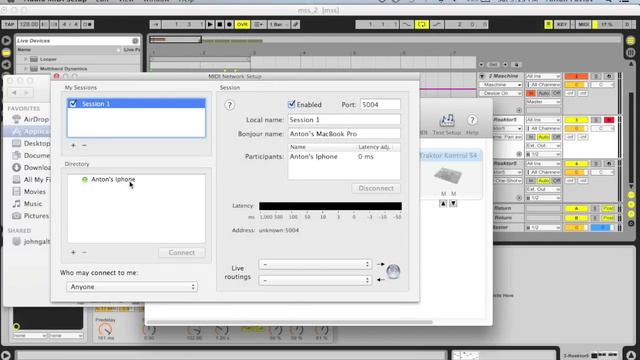The height and width of the screenshot is (360, 640).
Task: Click the Test Setup icon in MIDI Studio
Action: pyautogui.click(x=447, y=124)
